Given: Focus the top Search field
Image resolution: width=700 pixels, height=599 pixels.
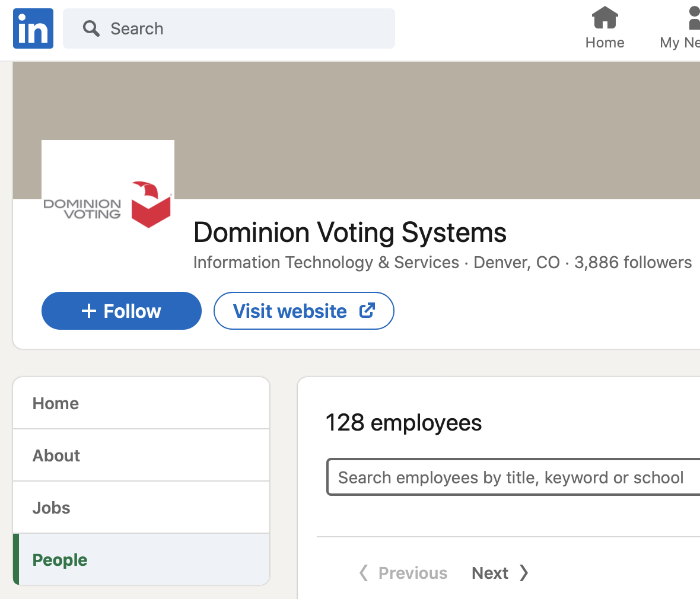Looking at the screenshot, I should click(x=228, y=28).
